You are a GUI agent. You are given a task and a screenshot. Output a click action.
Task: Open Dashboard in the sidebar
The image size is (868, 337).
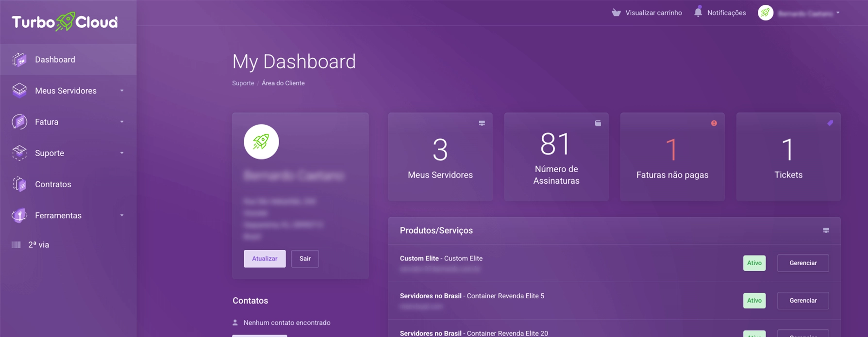coord(68,60)
